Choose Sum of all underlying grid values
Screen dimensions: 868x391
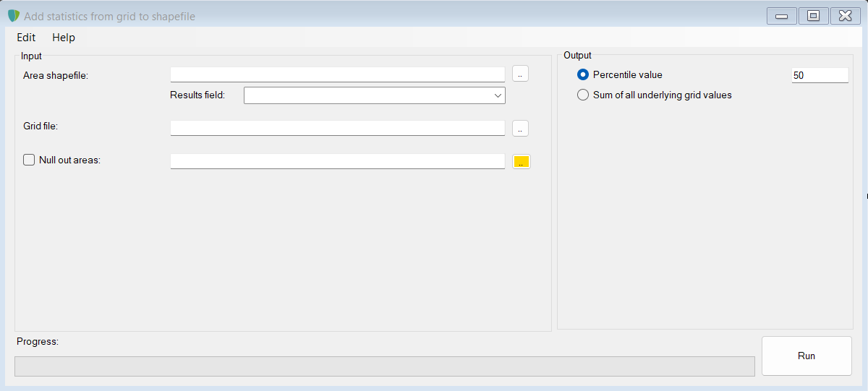(x=583, y=95)
